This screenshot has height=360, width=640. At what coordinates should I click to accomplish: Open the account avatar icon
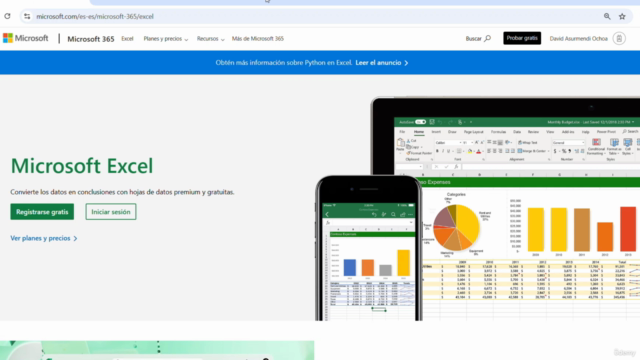coord(619,38)
